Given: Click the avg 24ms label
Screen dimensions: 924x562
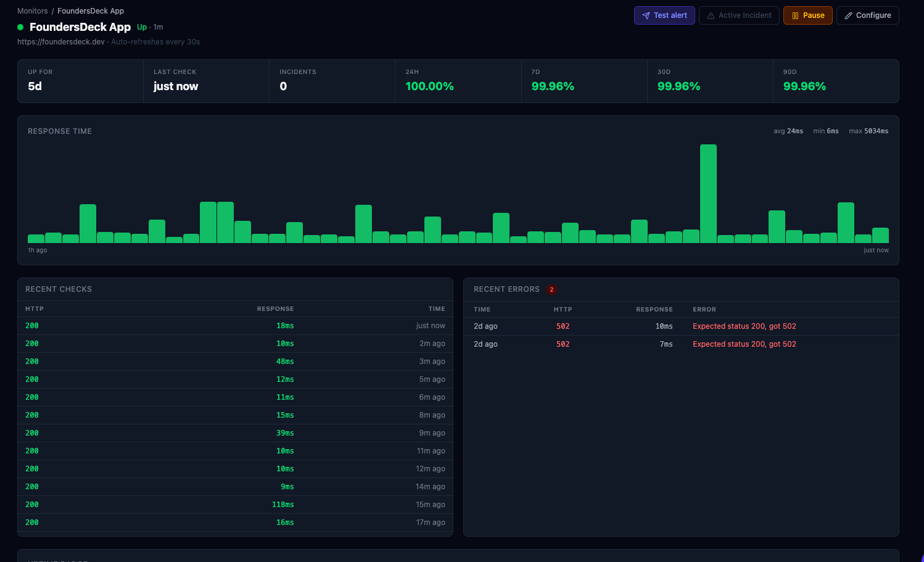Looking at the screenshot, I should pyautogui.click(x=788, y=131).
